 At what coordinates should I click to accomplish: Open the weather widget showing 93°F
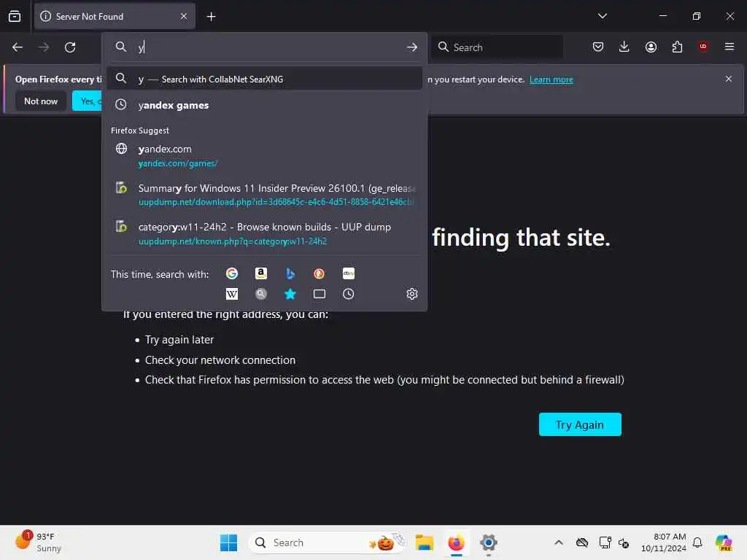38,542
